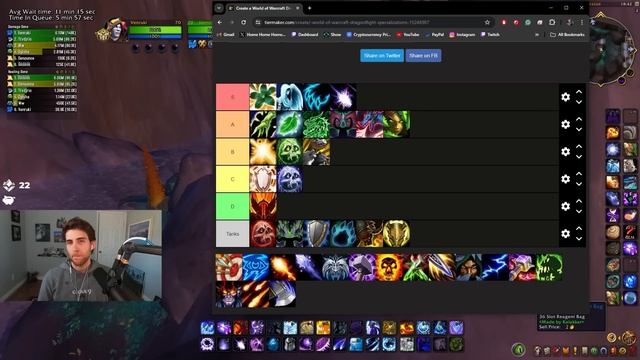Pick the fireball icon from unranked pool
Image resolution: width=640 pixels, height=360 pixels.
pyautogui.click(x=282, y=267)
